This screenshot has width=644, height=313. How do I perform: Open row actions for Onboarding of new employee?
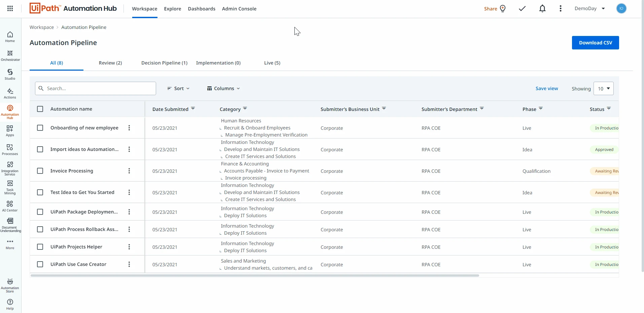click(129, 128)
